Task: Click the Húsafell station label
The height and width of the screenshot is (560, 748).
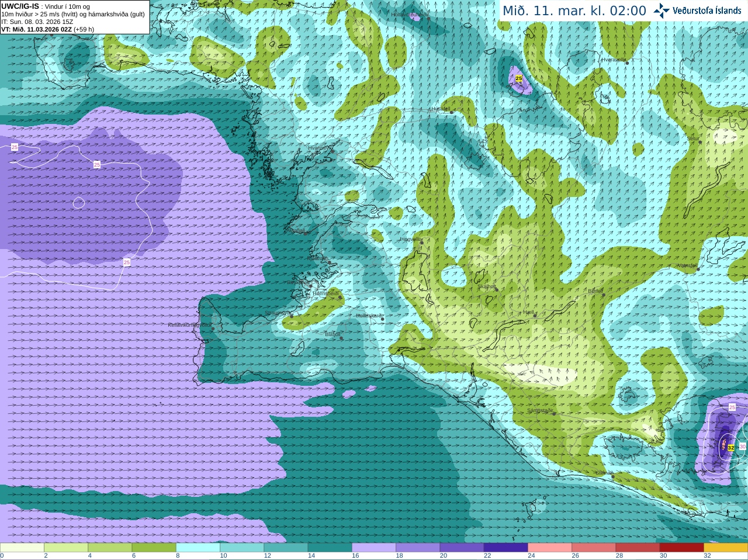Action: [x=441, y=109]
